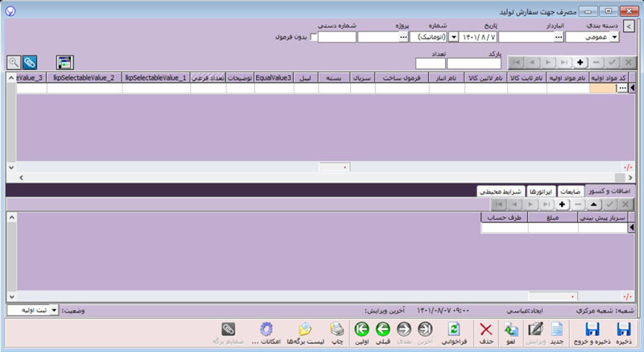The height and width of the screenshot is (352, 644).
Task: Click the Recall (فراخوانی) refresh icon
Action: pyautogui.click(x=453, y=330)
